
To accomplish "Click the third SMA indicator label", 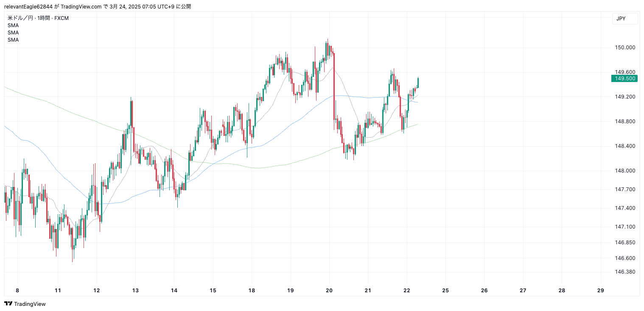I will [13, 40].
